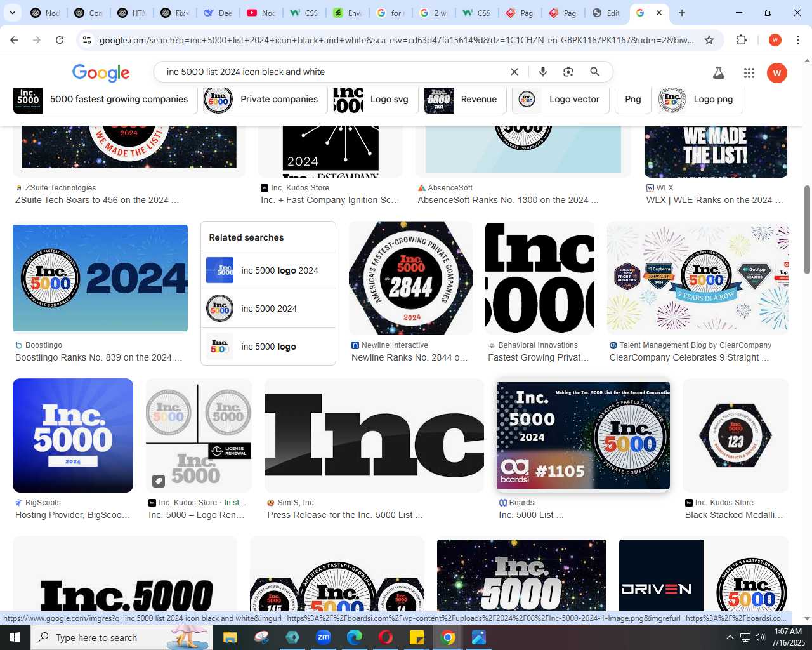Select related search 'inc 5000 2024'
Viewport: 812px width, 650px height.
click(268, 308)
